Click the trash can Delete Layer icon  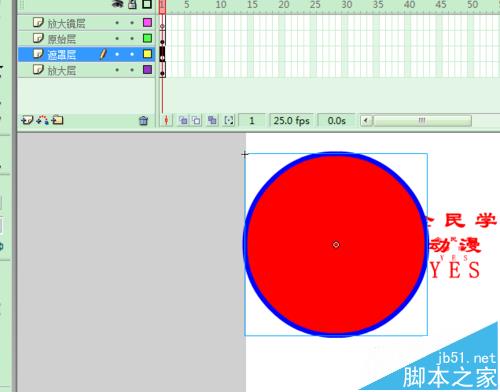coord(143,120)
